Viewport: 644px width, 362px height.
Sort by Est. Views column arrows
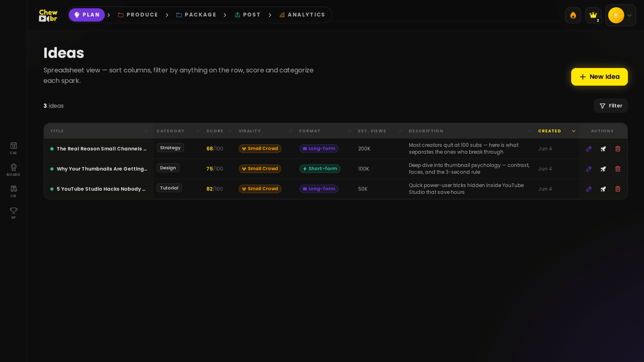click(x=400, y=131)
